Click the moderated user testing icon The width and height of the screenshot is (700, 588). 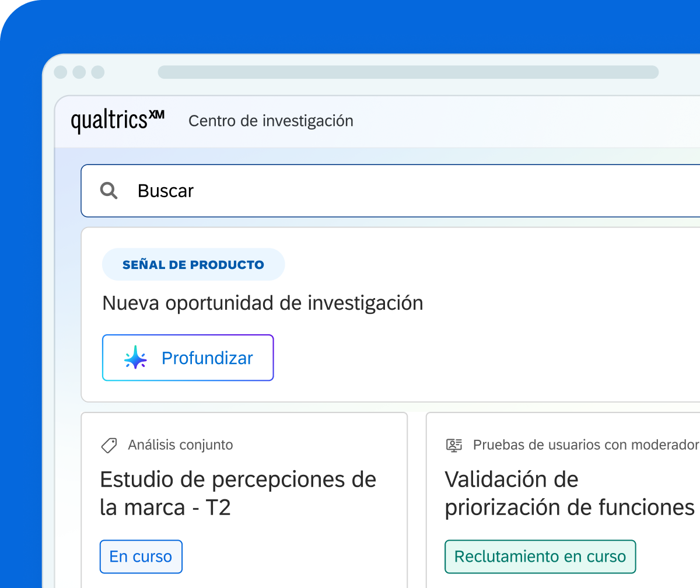pyautogui.click(x=454, y=445)
